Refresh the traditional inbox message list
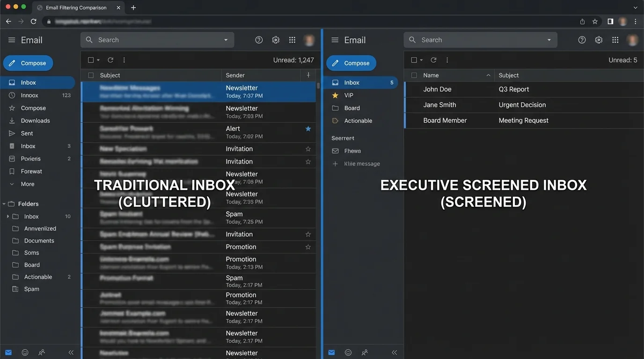The width and height of the screenshot is (644, 359). click(x=110, y=60)
